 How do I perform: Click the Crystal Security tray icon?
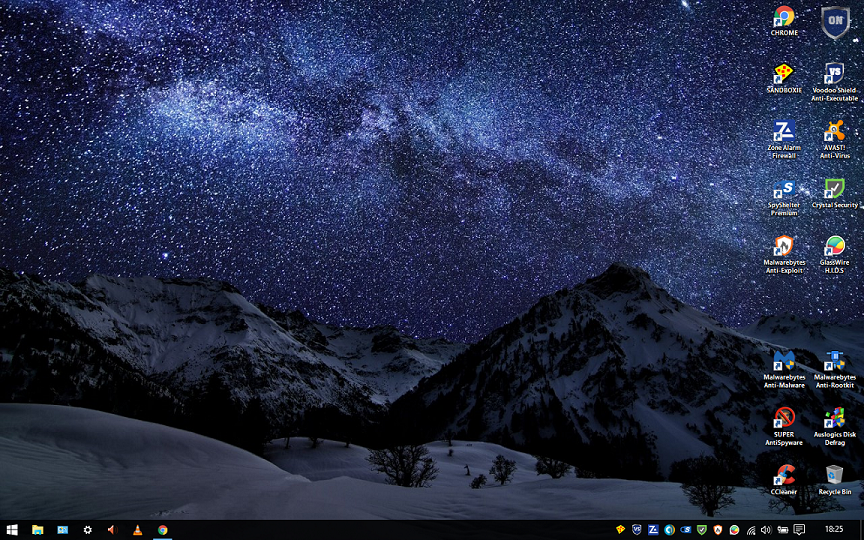[x=701, y=530]
